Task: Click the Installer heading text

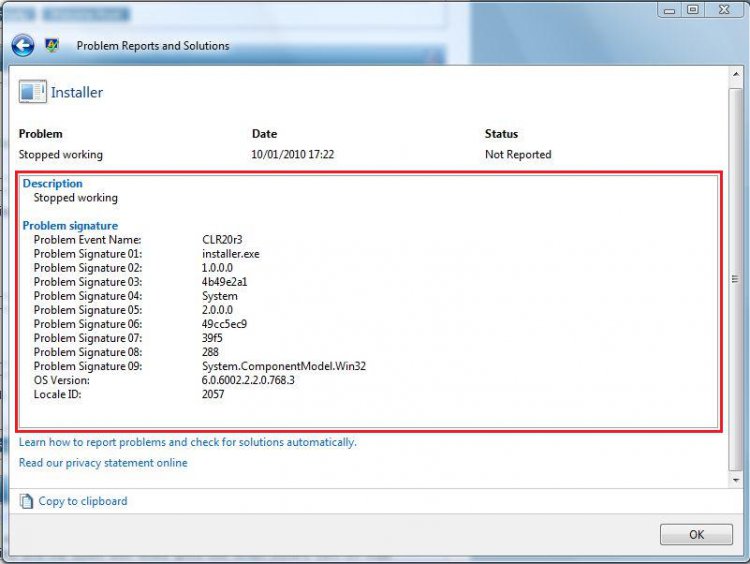Action: 77,92
